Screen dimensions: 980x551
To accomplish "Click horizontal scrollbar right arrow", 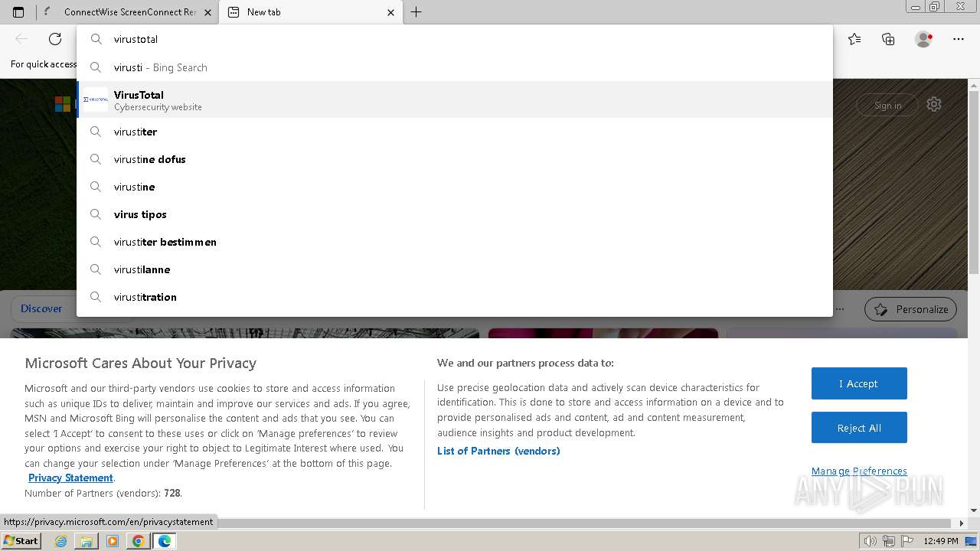I will [962, 523].
